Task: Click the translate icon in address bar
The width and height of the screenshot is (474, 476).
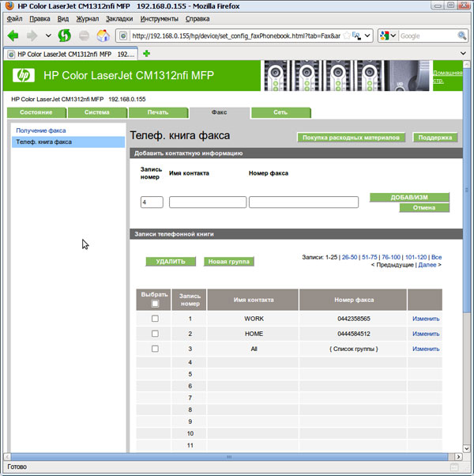Action: pos(356,36)
